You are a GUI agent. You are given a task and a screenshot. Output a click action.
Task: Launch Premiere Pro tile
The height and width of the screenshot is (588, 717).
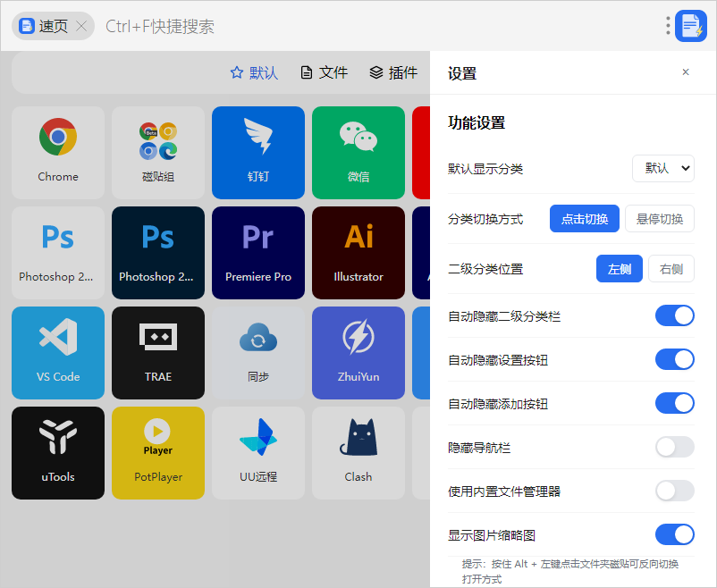click(258, 253)
